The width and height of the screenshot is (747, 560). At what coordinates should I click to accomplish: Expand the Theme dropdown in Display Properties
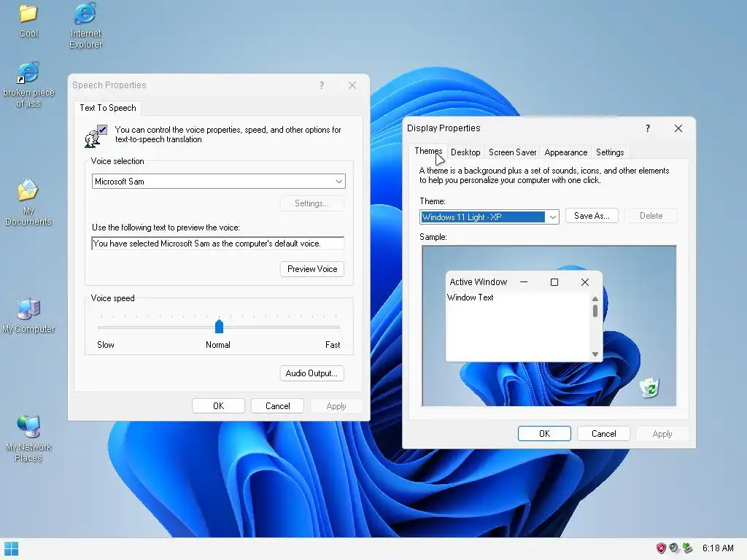(x=552, y=217)
